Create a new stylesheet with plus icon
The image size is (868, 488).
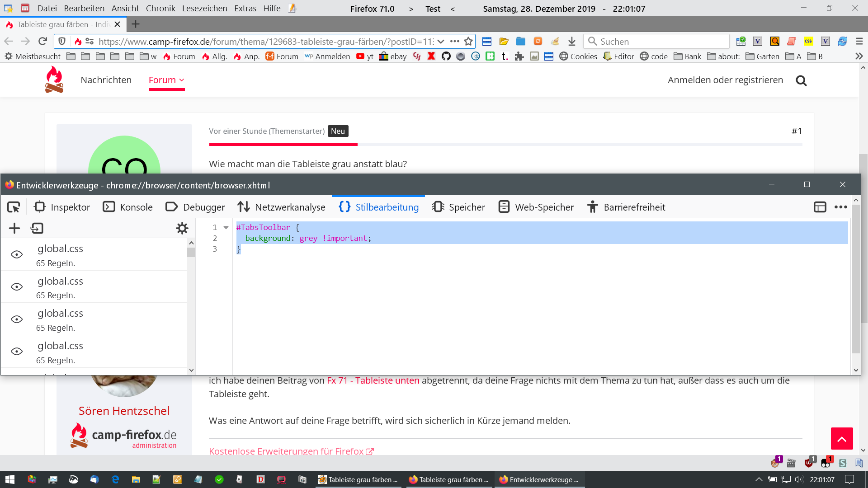pyautogui.click(x=14, y=228)
